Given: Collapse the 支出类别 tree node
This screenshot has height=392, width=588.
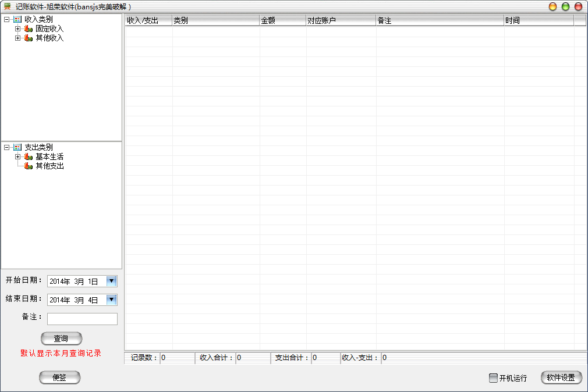Looking at the screenshot, I should pos(7,147).
